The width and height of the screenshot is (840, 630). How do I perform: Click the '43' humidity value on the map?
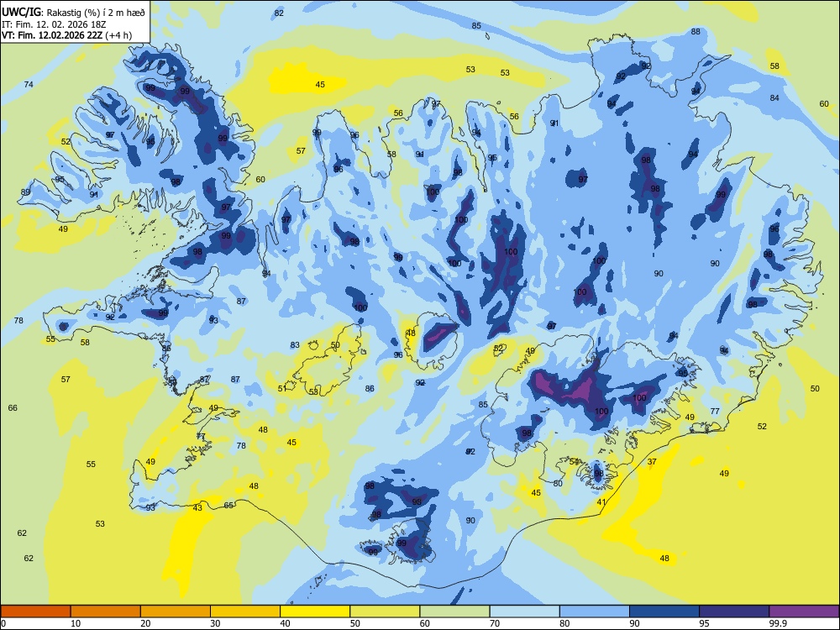(197, 508)
